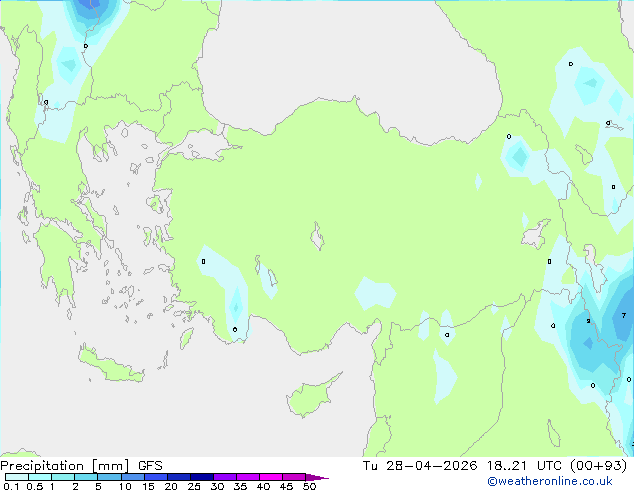This screenshot has height=490, width=634.
Task: Click the '0.1' legend value label
Action: [x=11, y=486]
